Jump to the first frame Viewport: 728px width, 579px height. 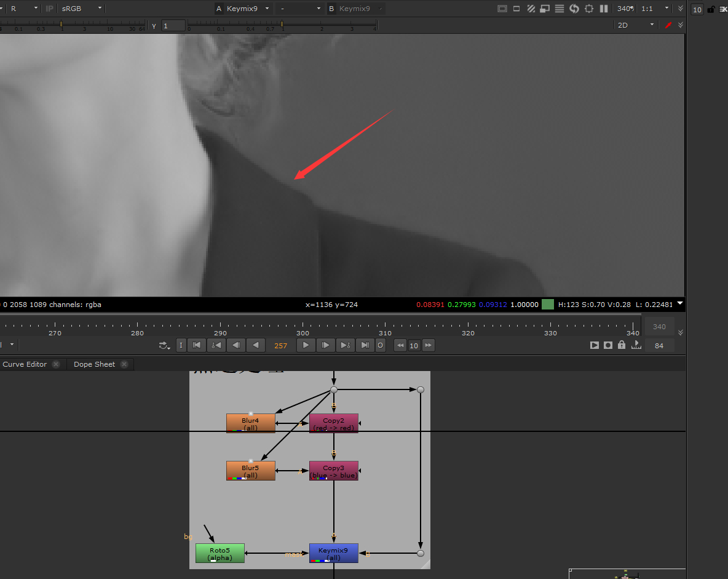tap(197, 345)
